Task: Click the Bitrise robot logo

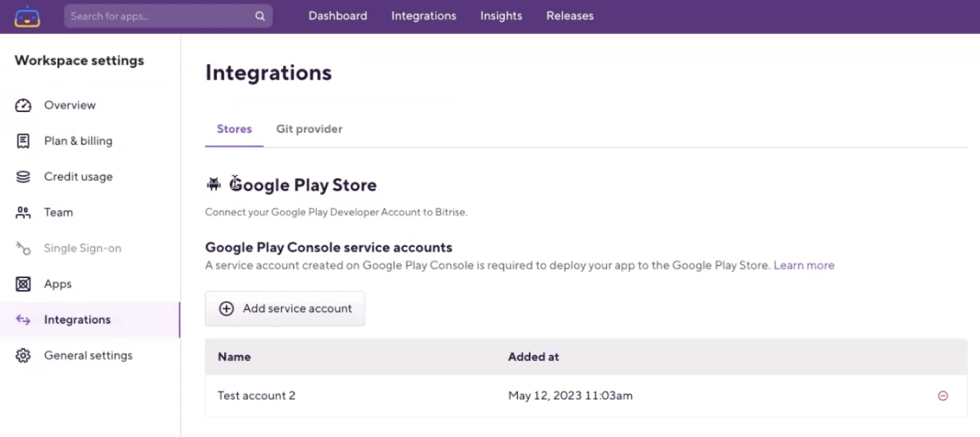Action: [27, 16]
